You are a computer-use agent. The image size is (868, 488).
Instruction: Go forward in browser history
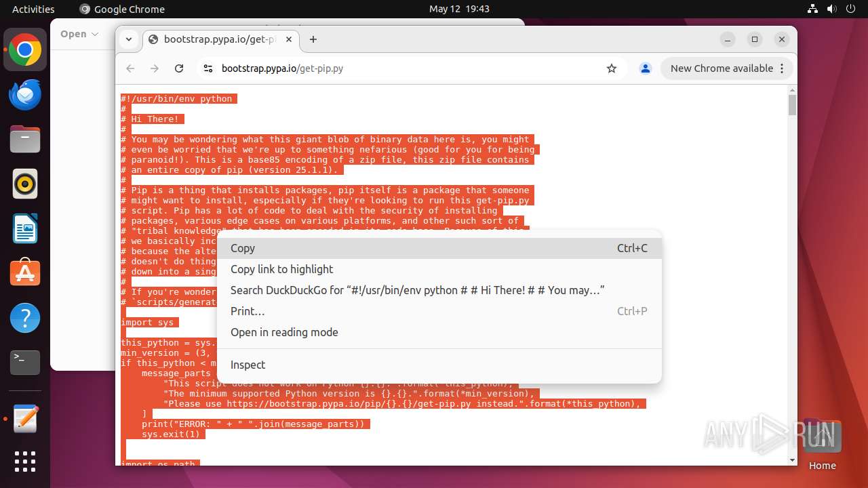coord(155,68)
